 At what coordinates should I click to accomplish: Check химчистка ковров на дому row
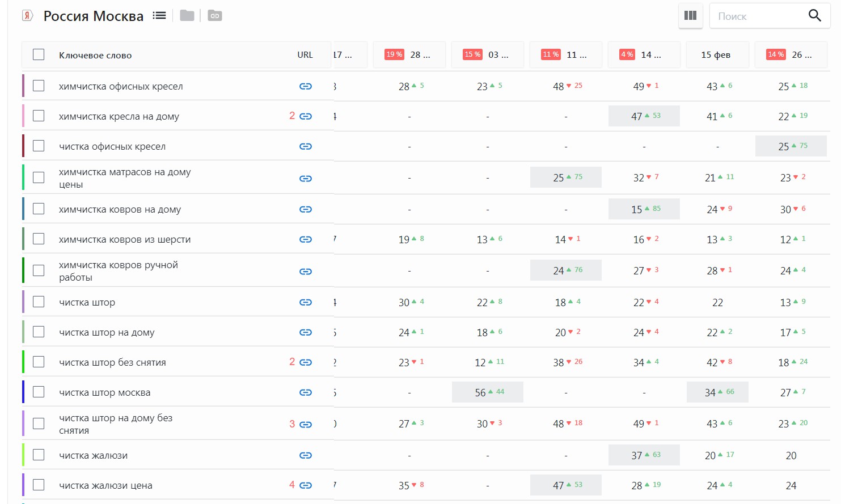pyautogui.click(x=39, y=209)
